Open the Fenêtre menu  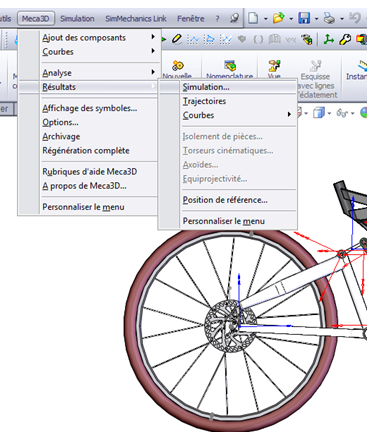[x=191, y=19]
